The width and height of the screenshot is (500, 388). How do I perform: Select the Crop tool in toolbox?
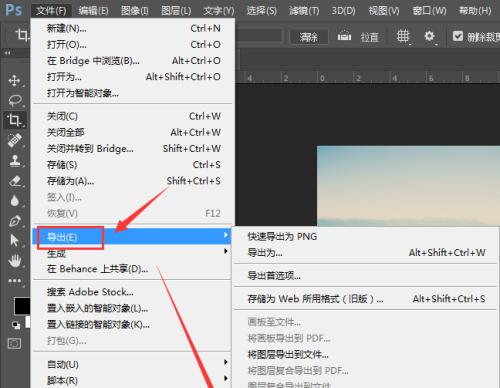click(x=14, y=120)
